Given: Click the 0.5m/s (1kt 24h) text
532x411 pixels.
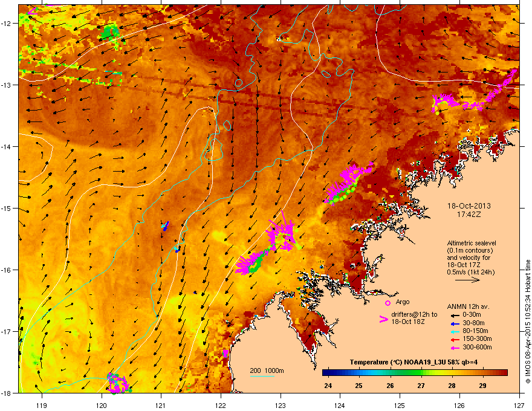Looking at the screenshot, I should point(470,272).
